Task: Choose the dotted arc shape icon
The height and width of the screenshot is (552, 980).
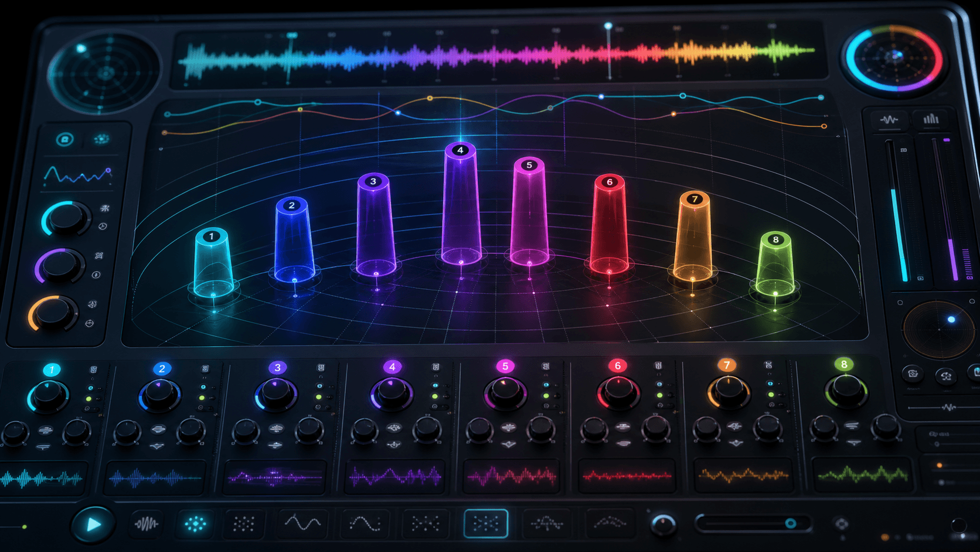Action: coord(610,521)
